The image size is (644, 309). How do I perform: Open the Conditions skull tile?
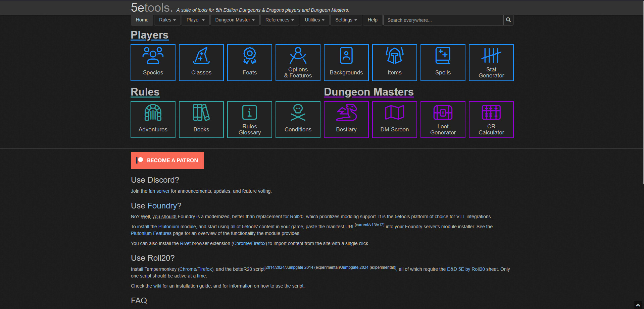[x=298, y=120]
